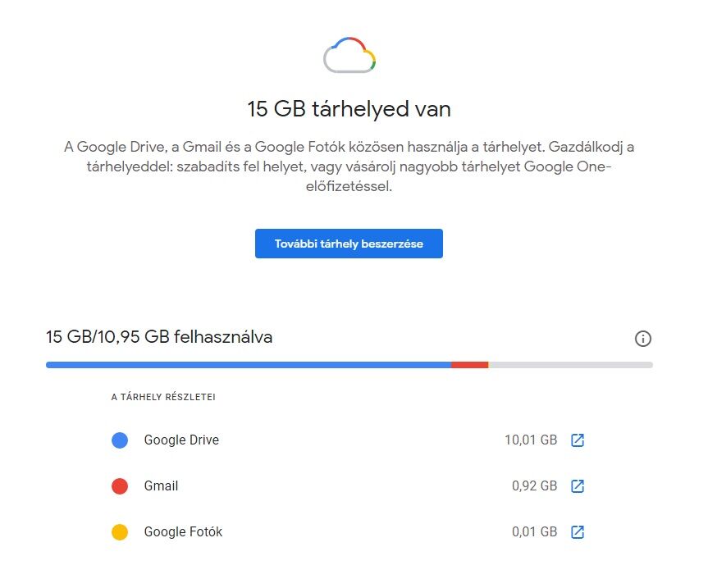
Task: Click the blue segment of the storage bar
Action: 246,365
